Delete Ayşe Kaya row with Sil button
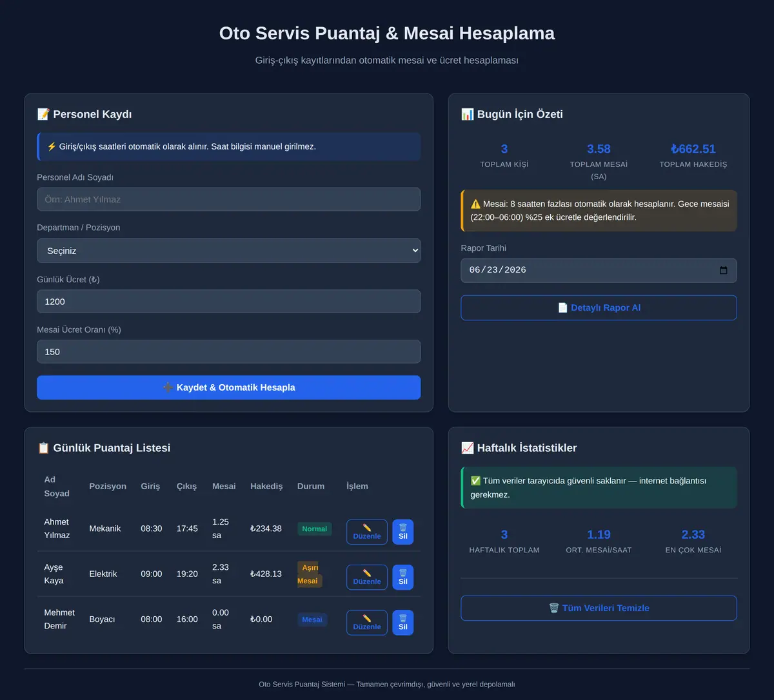This screenshot has width=774, height=700. (403, 577)
